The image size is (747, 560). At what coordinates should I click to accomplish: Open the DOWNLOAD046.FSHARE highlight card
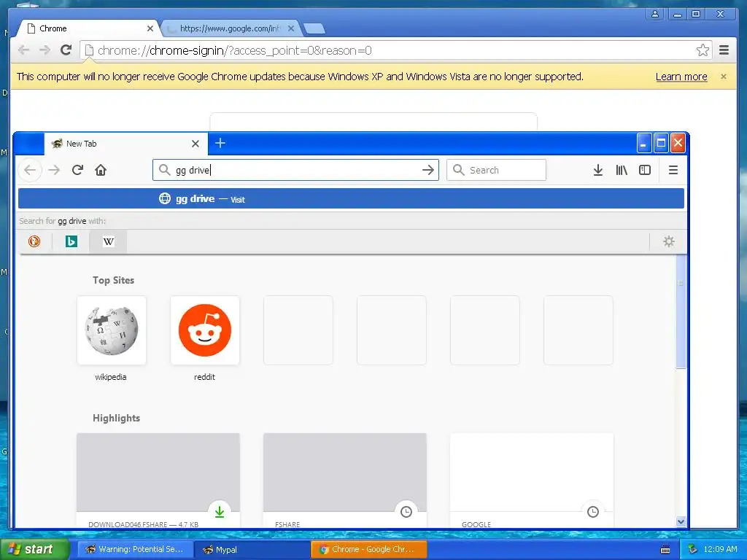[x=158, y=480]
